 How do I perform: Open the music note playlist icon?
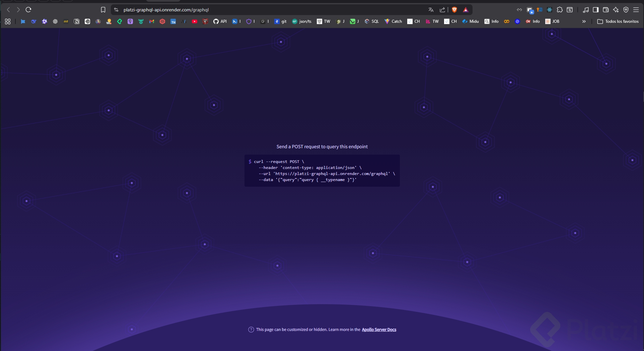click(586, 10)
